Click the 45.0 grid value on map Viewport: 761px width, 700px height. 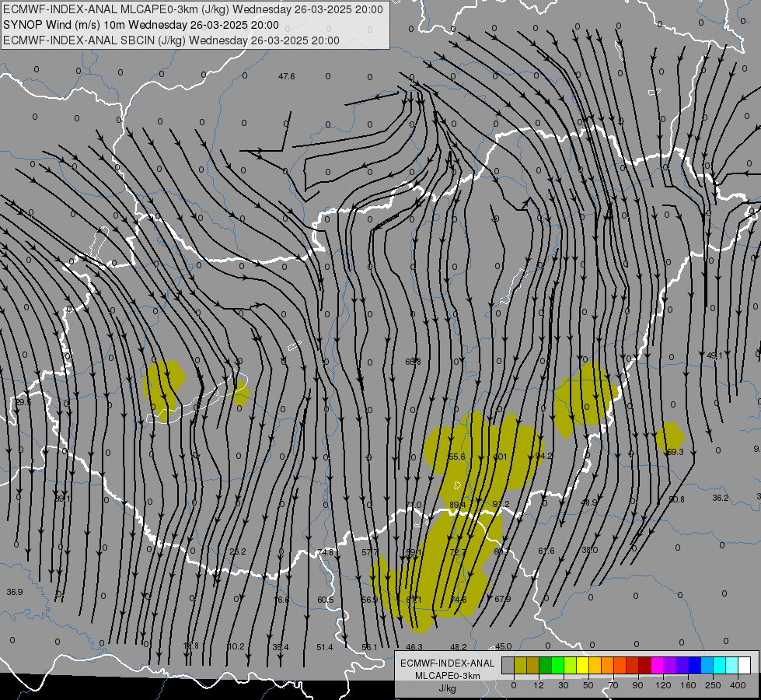point(503,646)
